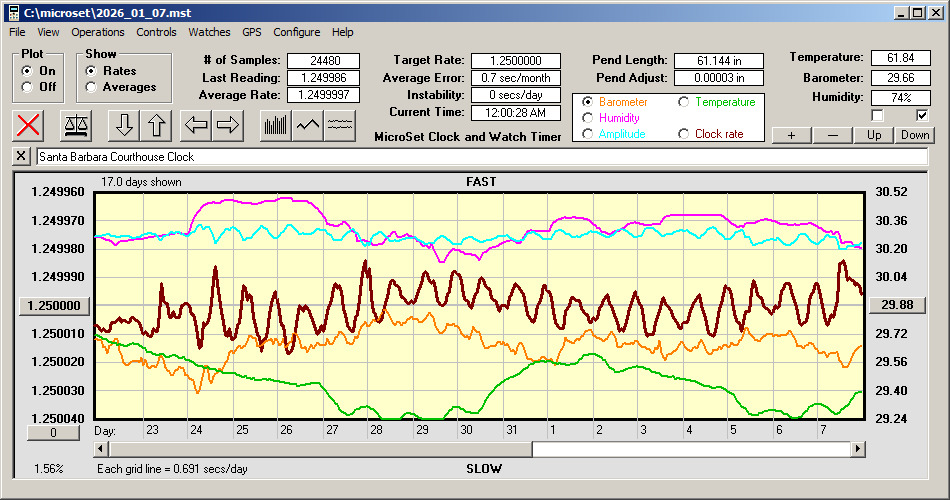Select the vertical bars graph style icon
The height and width of the screenshot is (500, 950).
point(275,125)
